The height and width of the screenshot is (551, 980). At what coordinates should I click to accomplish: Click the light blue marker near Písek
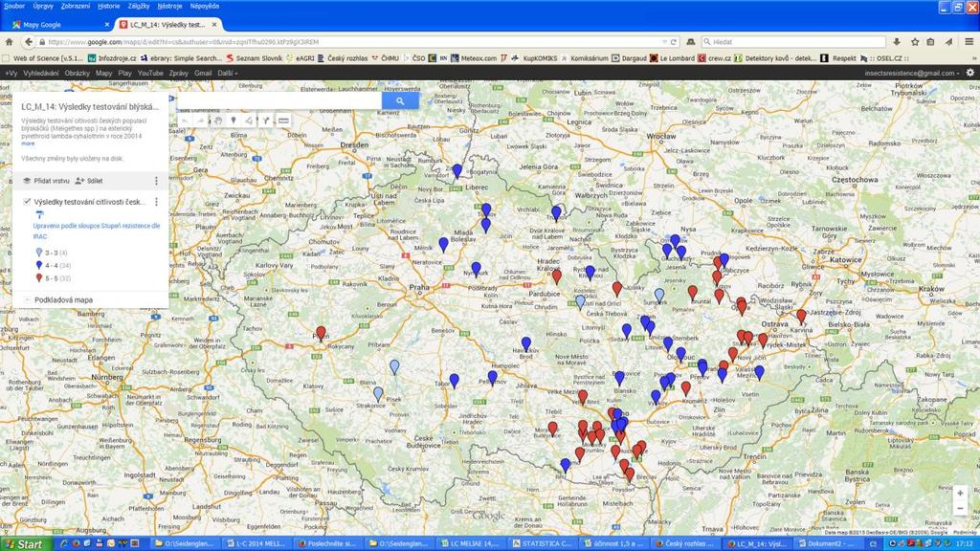377,393
